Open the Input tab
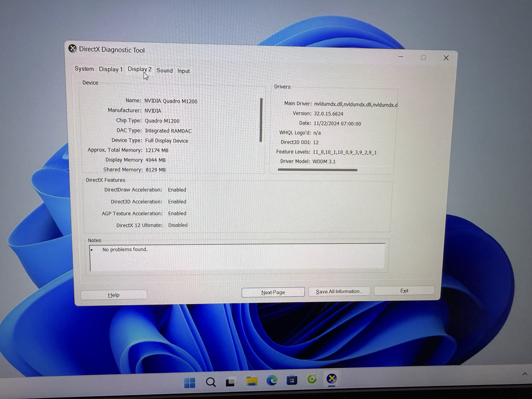The width and height of the screenshot is (532, 399). (184, 71)
